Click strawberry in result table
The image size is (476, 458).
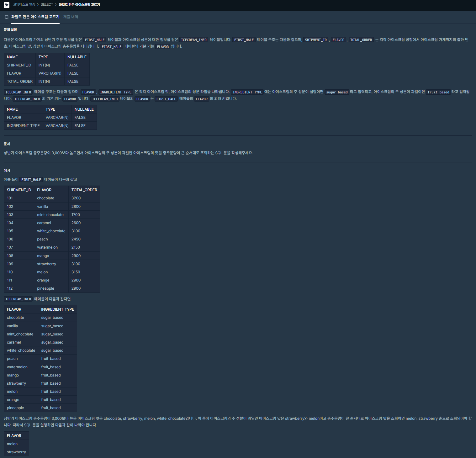[x=17, y=452]
